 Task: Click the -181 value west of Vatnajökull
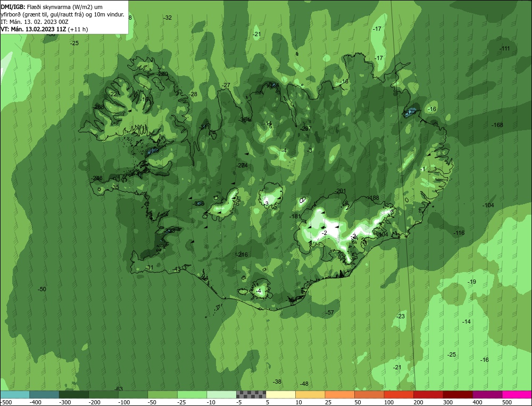pos(295,216)
